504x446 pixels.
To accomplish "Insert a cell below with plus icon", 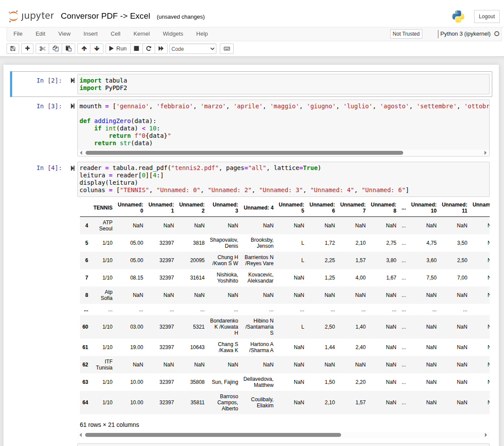I will click(x=28, y=49).
